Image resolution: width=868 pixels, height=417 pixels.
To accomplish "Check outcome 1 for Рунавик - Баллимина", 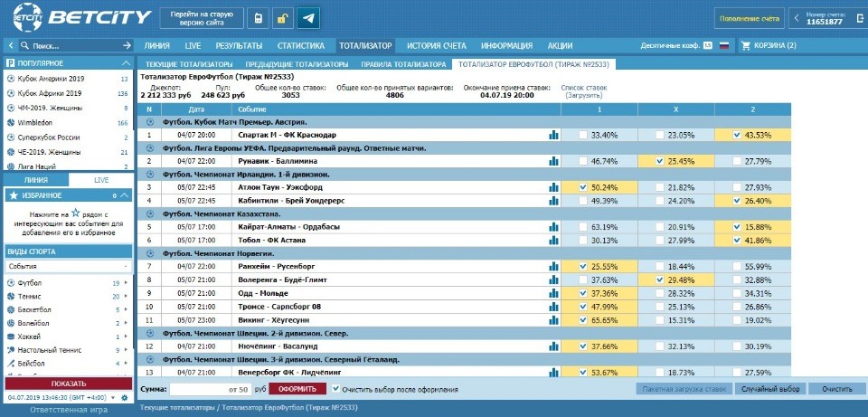I will click(x=583, y=161).
